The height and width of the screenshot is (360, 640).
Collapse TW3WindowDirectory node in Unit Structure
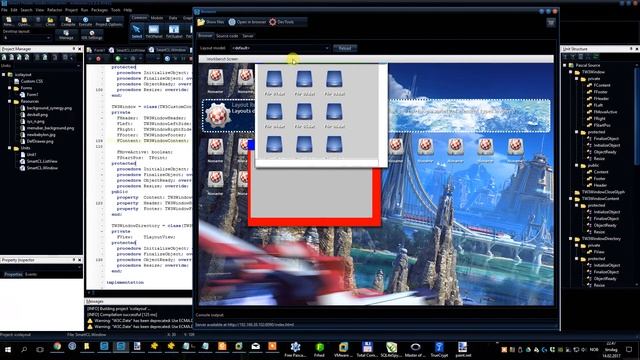point(571,238)
